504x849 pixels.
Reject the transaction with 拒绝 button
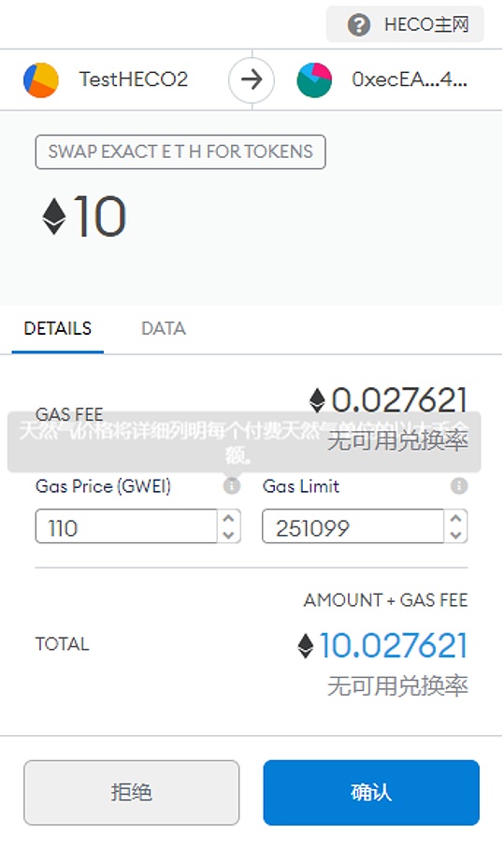click(132, 793)
